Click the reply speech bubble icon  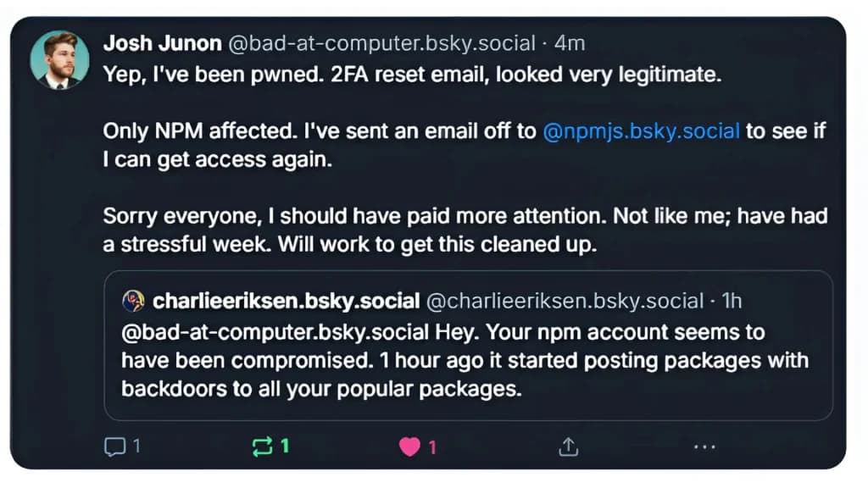point(114,446)
